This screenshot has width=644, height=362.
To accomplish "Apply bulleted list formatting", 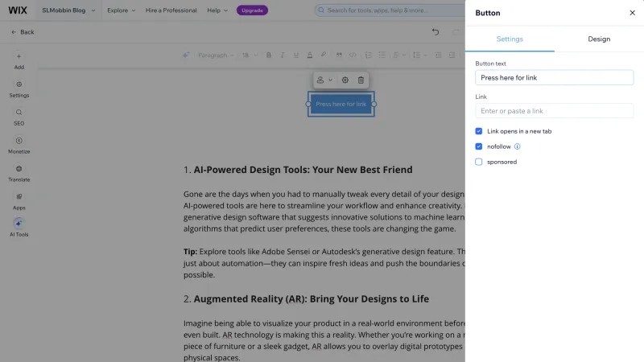I will (382, 55).
